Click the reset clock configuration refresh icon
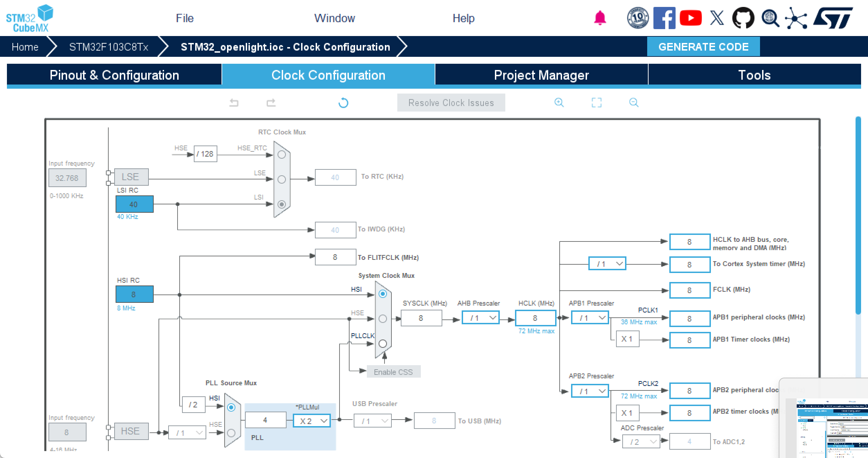This screenshot has width=868, height=458. 343,103
